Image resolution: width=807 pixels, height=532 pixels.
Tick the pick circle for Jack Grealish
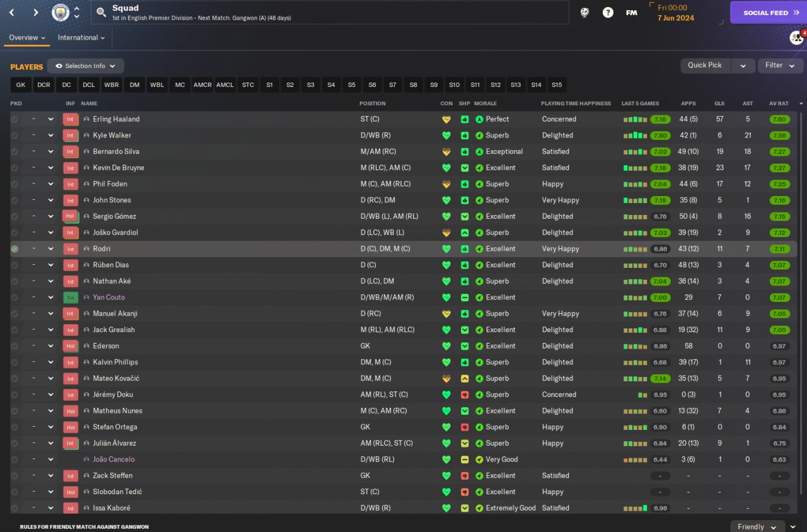point(15,330)
